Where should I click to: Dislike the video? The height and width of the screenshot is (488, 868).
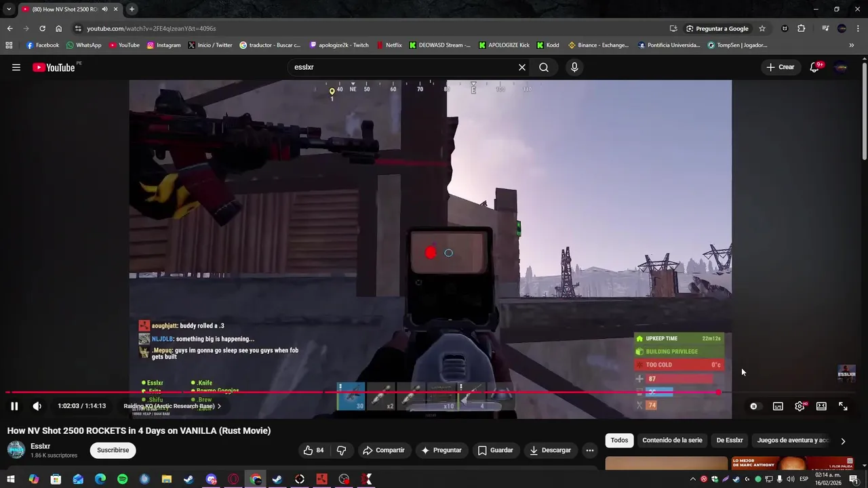(x=342, y=450)
